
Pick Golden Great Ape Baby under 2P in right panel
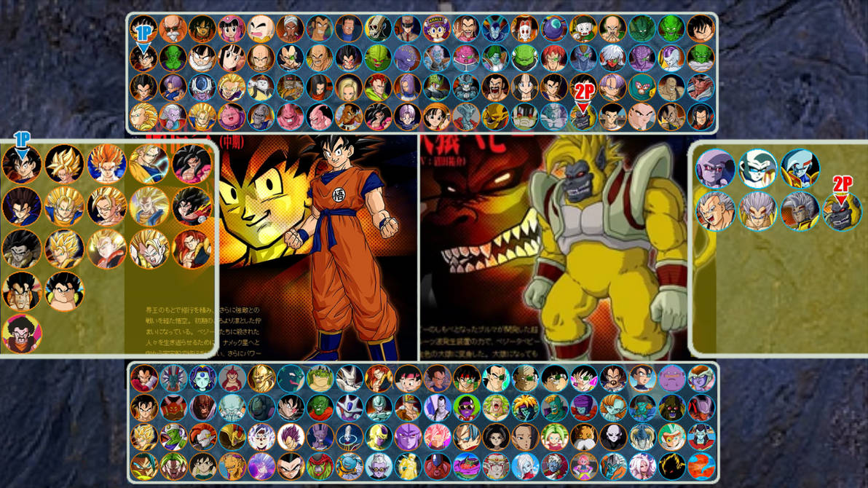842,212
